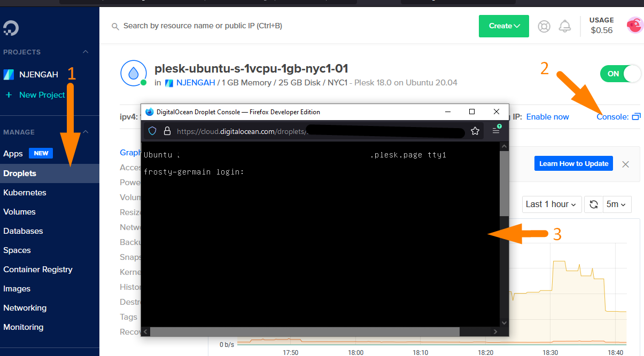Click the Firefox icon in the console title bar

point(149,112)
